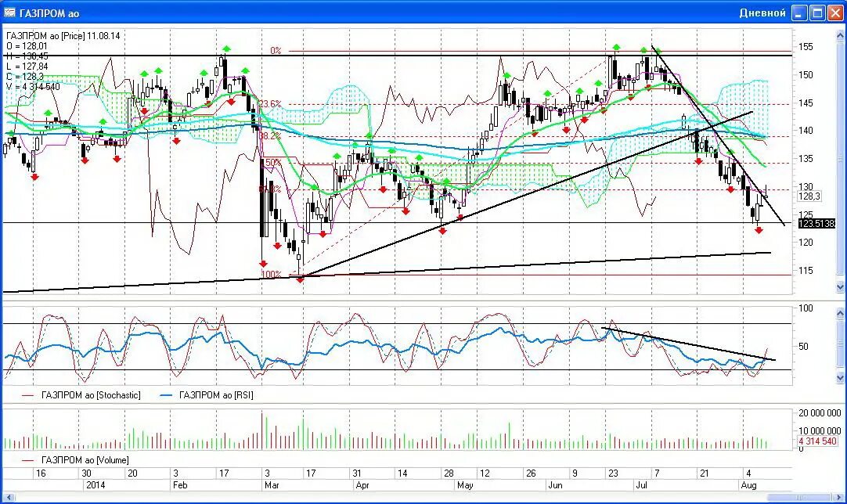Click the 4 314 540 volume value label
Viewport: 847px width, 504px height.
tap(817, 441)
